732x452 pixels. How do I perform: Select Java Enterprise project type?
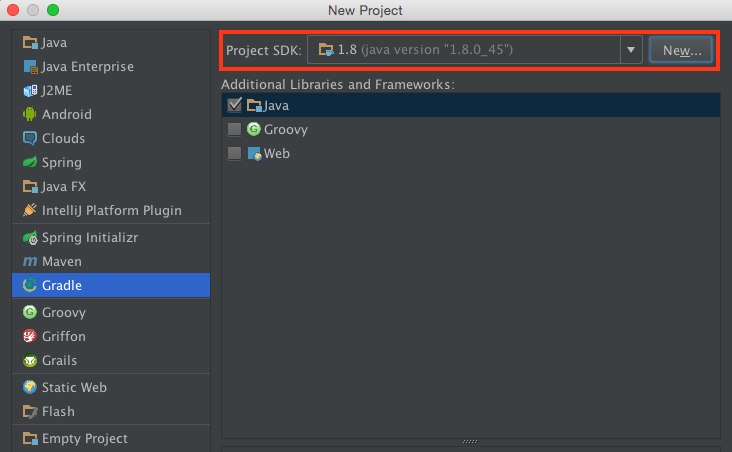pyautogui.click(x=88, y=67)
